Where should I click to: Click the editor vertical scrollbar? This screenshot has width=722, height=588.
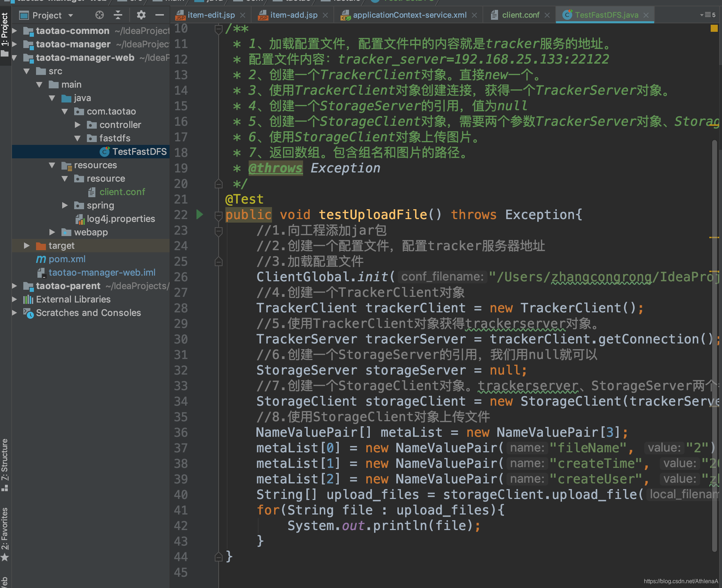[714, 346]
